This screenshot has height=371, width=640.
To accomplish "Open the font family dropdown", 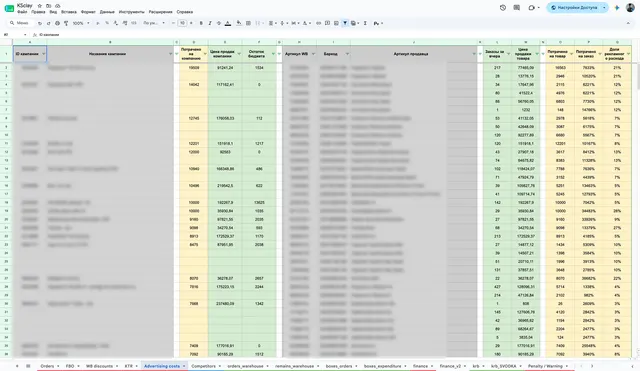I will (154, 23).
